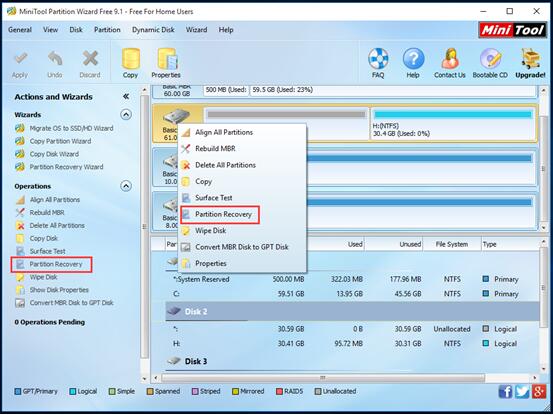553x415 pixels.
Task: Click the MiniTool logo
Action: 512,30
